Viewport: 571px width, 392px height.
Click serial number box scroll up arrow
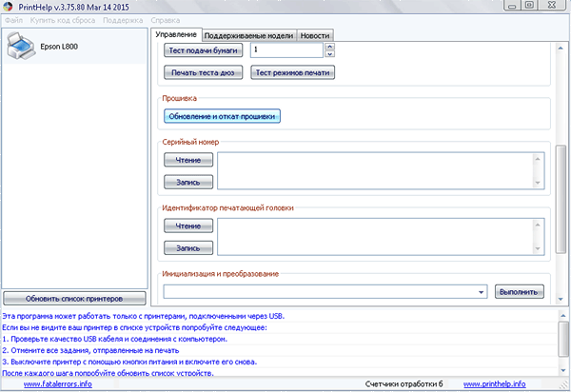pyautogui.click(x=538, y=159)
